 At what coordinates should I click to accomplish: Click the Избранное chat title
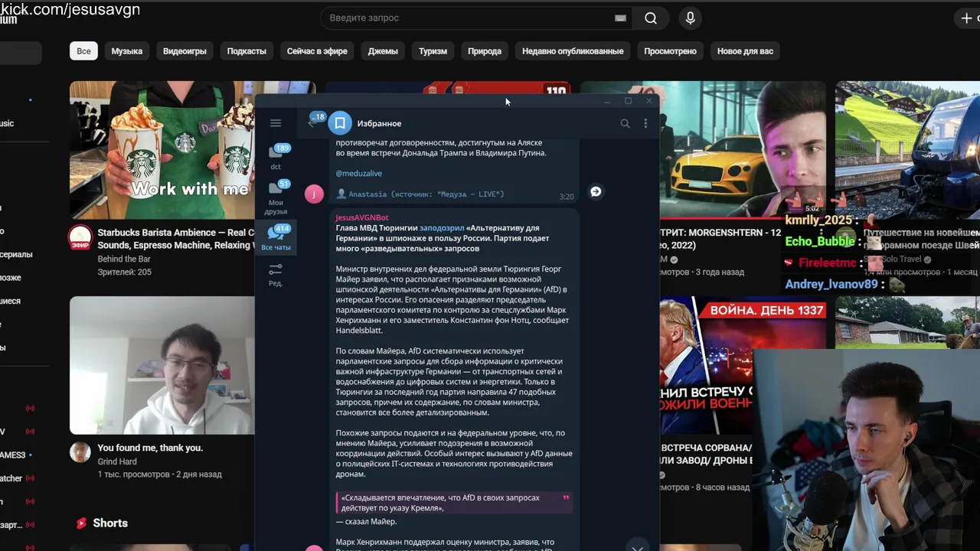[x=379, y=123]
